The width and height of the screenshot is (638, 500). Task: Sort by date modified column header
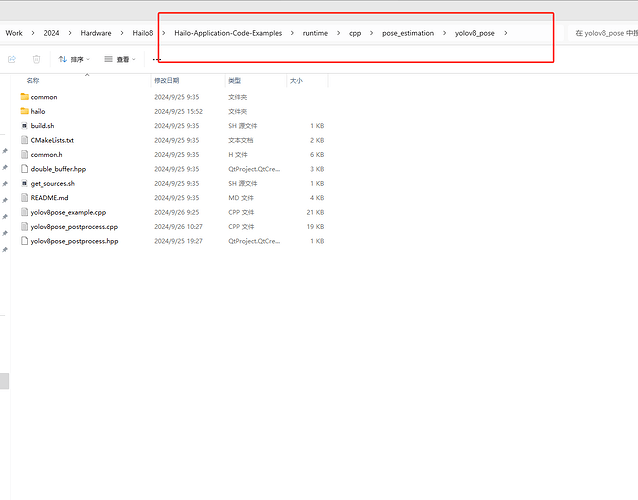coord(166,81)
